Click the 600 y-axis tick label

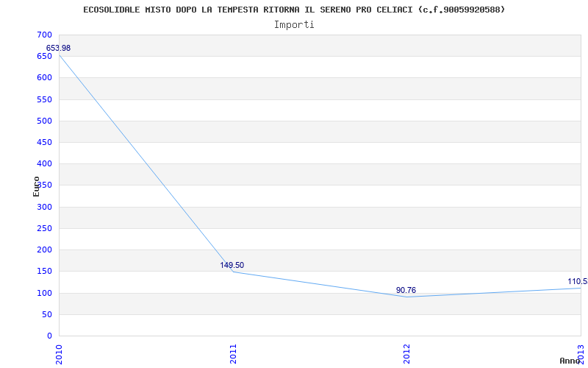pos(44,78)
